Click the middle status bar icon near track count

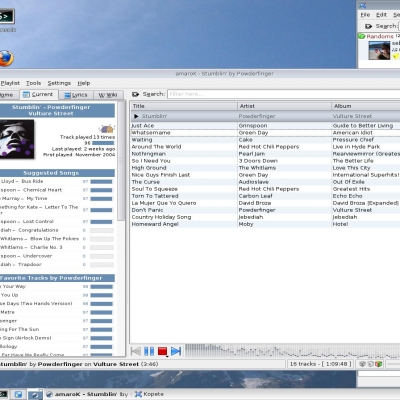(370, 364)
